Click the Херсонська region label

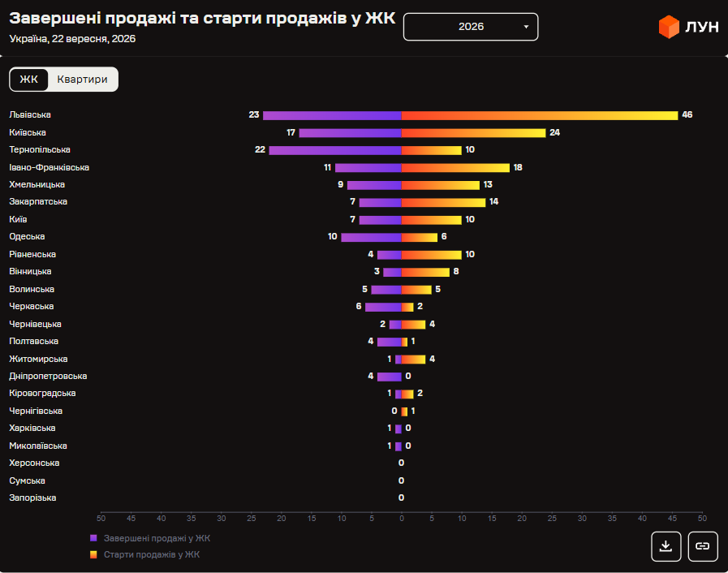[34, 463]
